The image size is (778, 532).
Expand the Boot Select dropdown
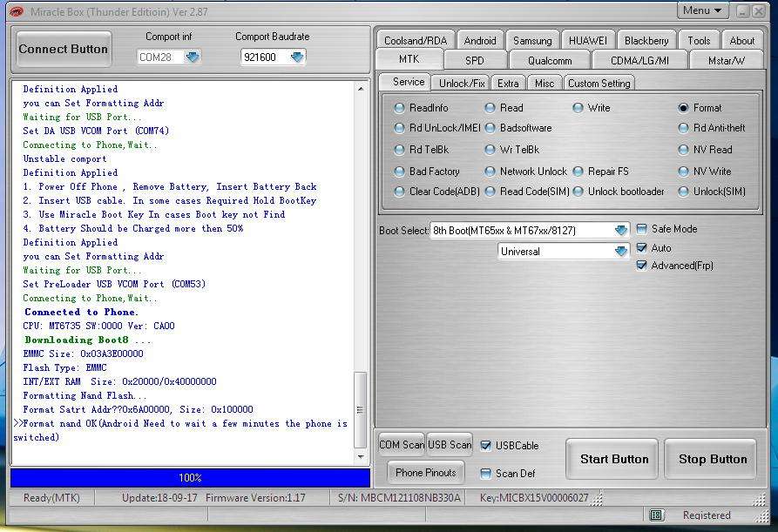[x=620, y=230]
